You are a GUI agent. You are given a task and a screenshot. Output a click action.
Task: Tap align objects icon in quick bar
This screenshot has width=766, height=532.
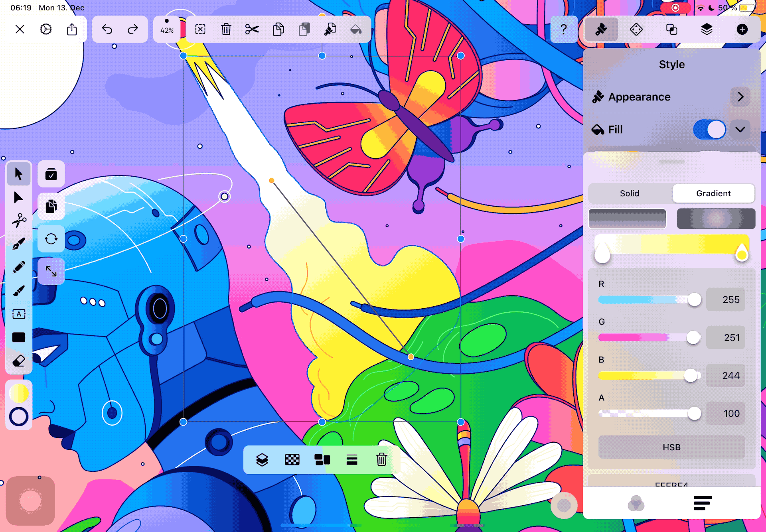(x=322, y=460)
